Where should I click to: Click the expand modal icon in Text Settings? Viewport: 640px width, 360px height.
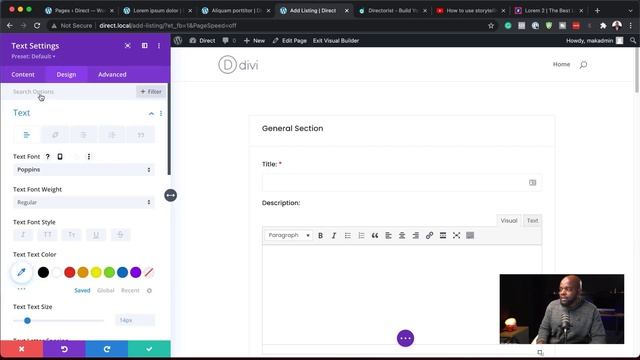coord(128,46)
